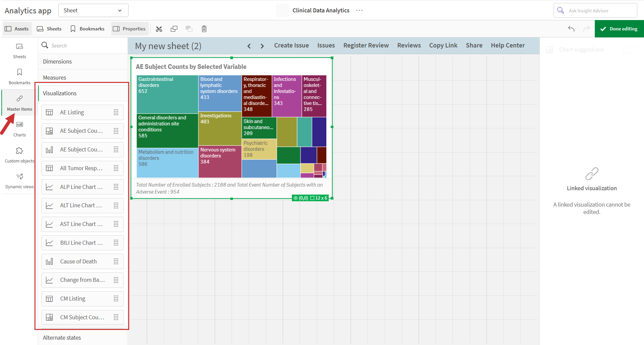This screenshot has width=644, height=345.
Task: Click Reviews in the sheet header
Action: pos(409,45)
